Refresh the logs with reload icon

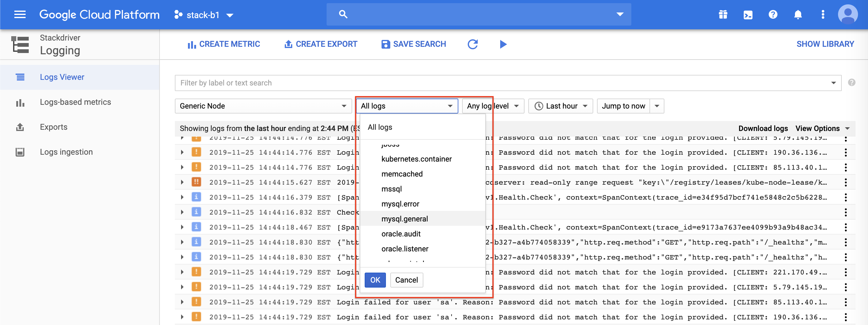tap(472, 44)
